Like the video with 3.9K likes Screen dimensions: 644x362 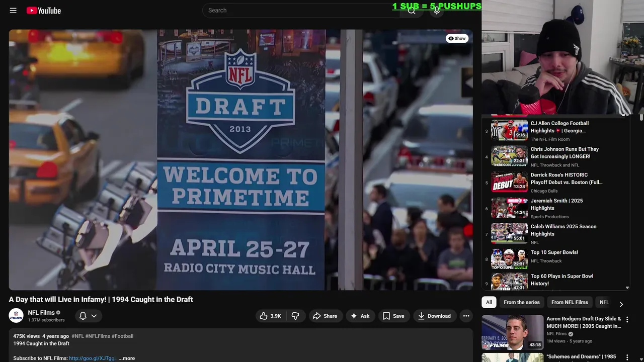271,316
